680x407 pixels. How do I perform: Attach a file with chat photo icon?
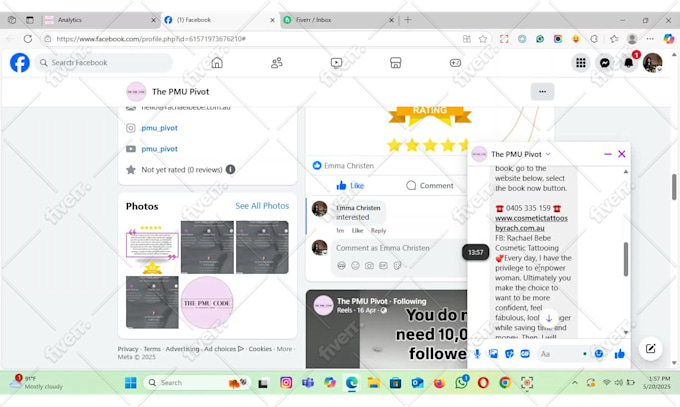(x=493, y=354)
